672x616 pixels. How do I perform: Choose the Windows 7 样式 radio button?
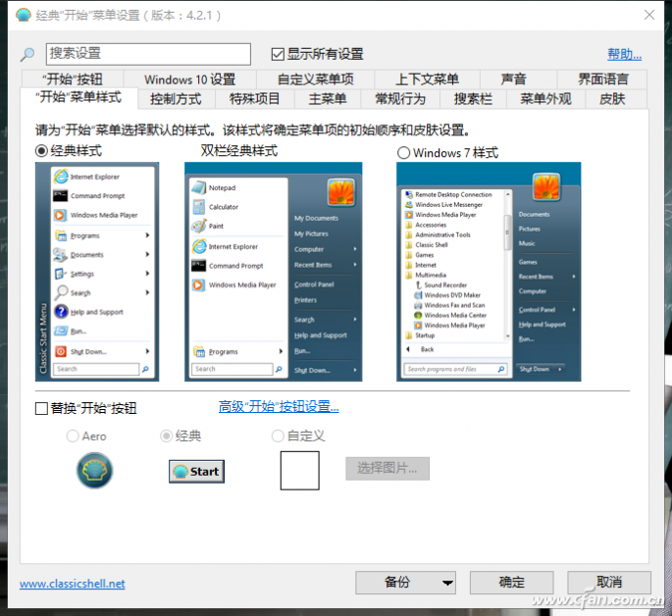[x=403, y=153]
